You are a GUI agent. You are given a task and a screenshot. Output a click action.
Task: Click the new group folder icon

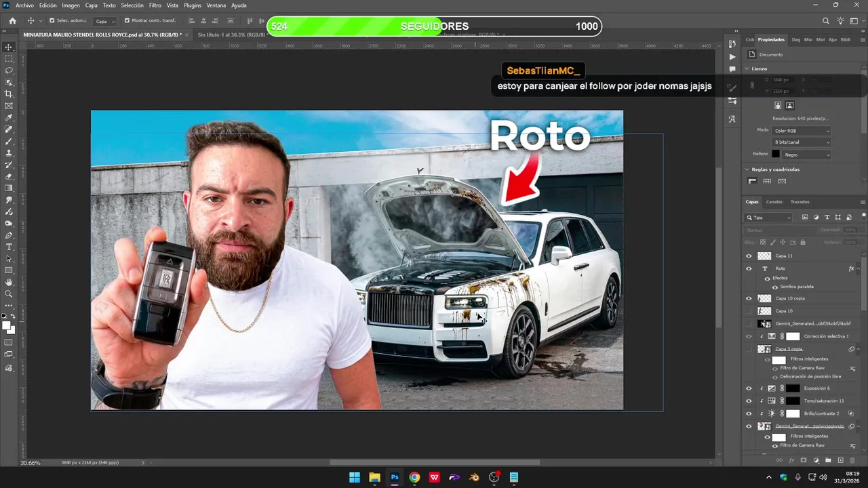point(829,460)
